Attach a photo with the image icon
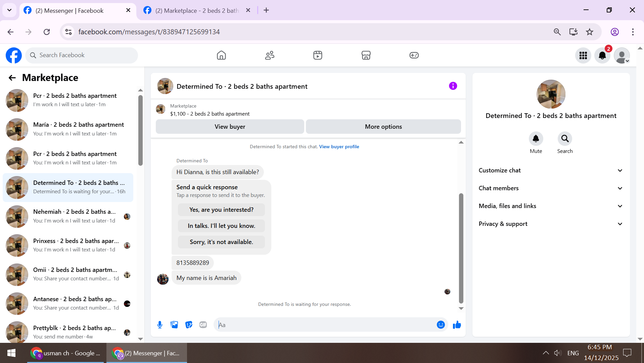644x363 pixels. click(174, 325)
